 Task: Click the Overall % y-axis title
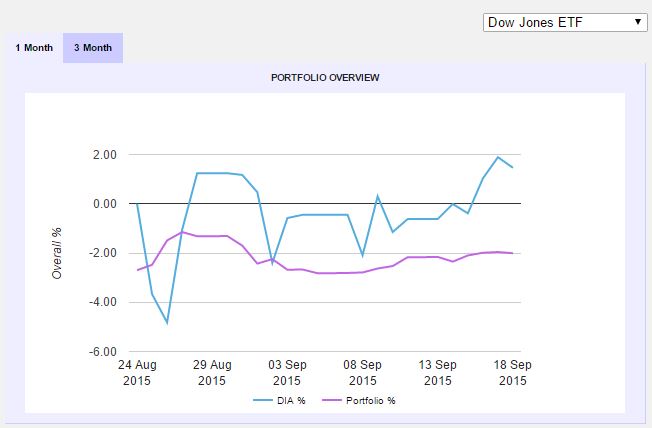coord(57,252)
